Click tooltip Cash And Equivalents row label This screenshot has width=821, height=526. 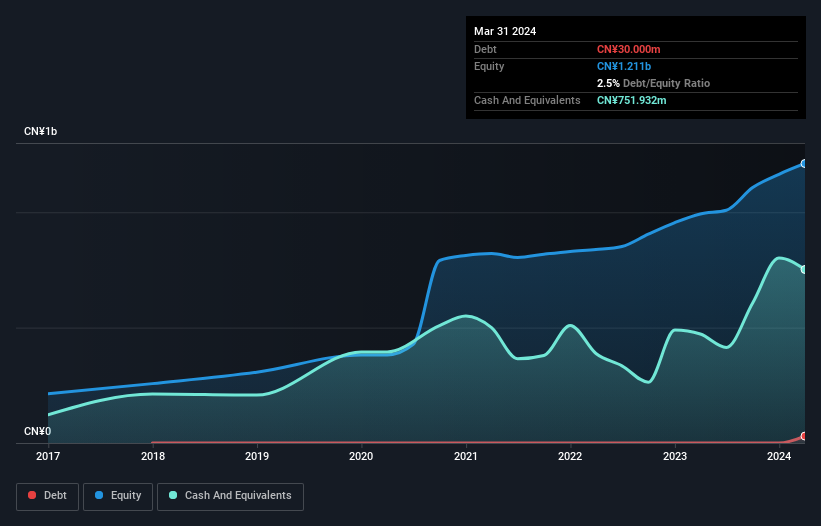[527, 100]
